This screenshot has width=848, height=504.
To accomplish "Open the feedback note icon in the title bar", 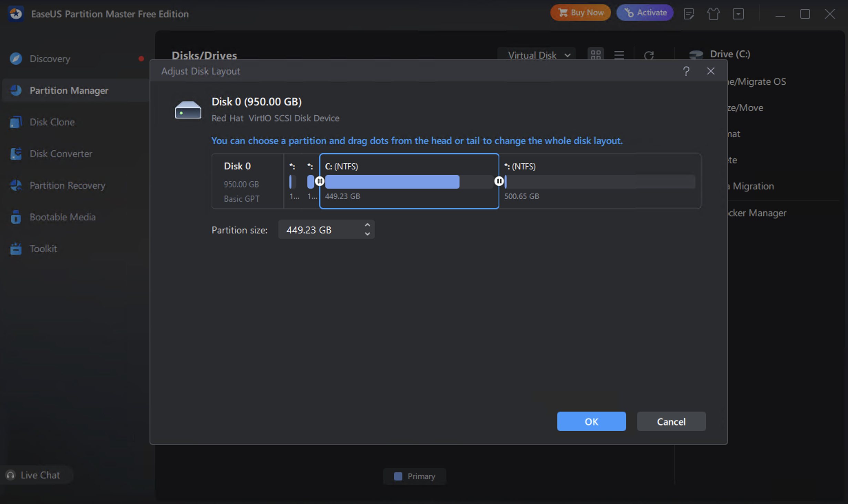I will pos(689,14).
